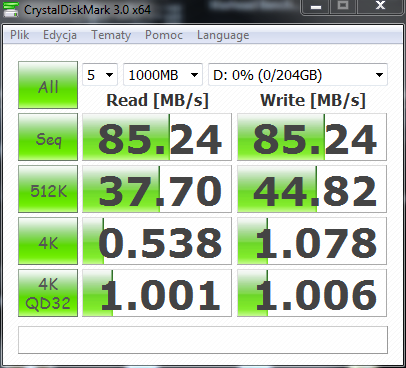
Task: Start the 4K random test
Action: point(48,241)
